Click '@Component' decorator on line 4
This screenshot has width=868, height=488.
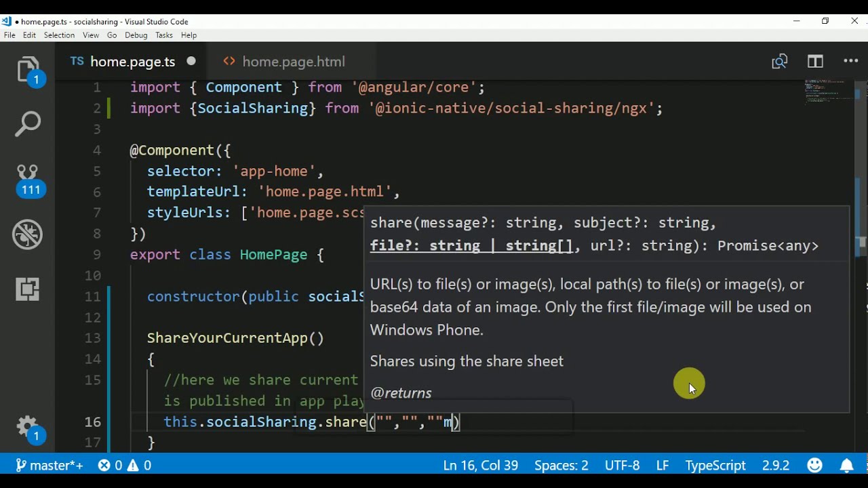pyautogui.click(x=172, y=150)
